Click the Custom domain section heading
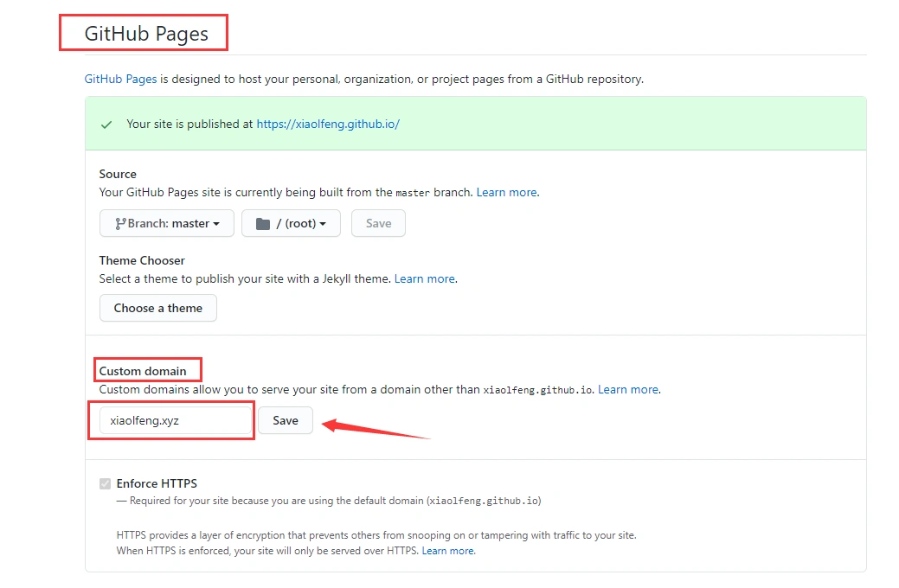The image size is (899, 588). [x=143, y=371]
